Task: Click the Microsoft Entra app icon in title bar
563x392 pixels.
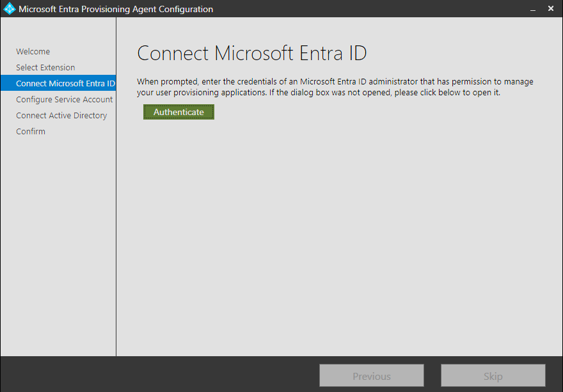Action: click(x=9, y=9)
